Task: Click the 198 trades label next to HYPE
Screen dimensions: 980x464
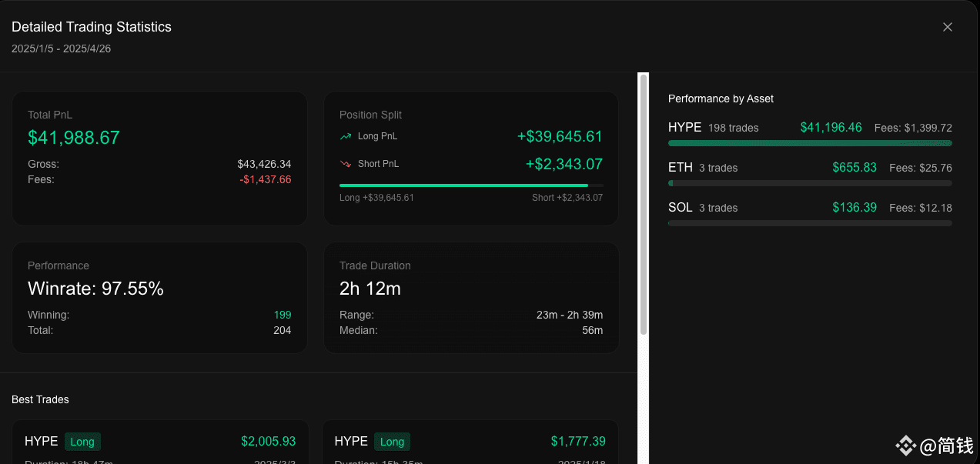Action: tap(734, 128)
